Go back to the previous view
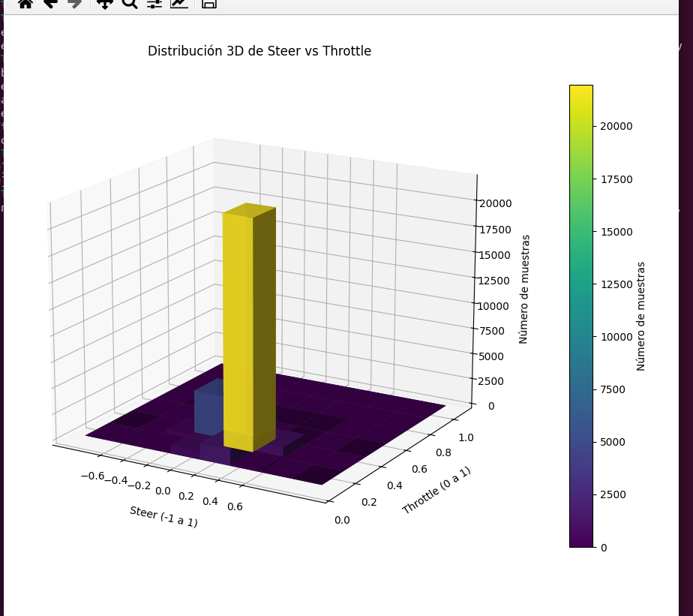Image resolution: width=693 pixels, height=616 pixels. click(50, 3)
